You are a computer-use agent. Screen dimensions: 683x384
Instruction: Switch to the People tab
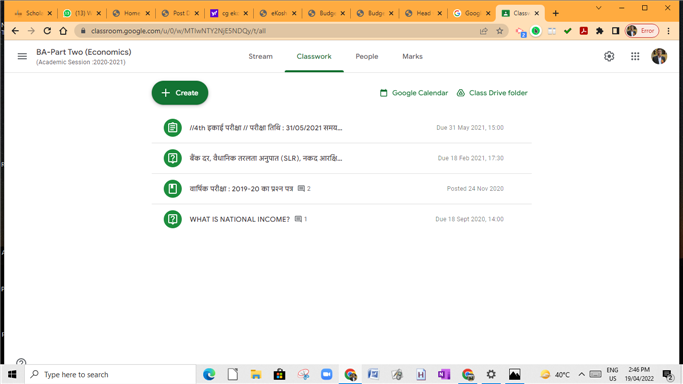tap(367, 56)
